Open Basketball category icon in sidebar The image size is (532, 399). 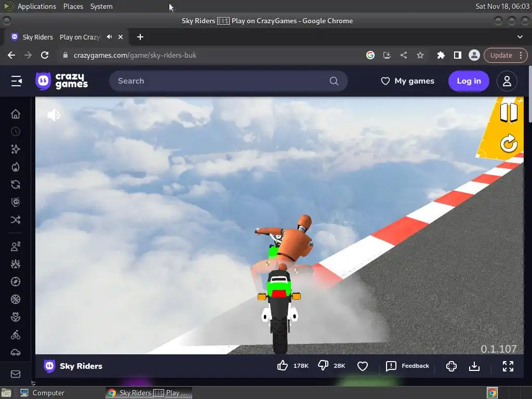point(16,299)
